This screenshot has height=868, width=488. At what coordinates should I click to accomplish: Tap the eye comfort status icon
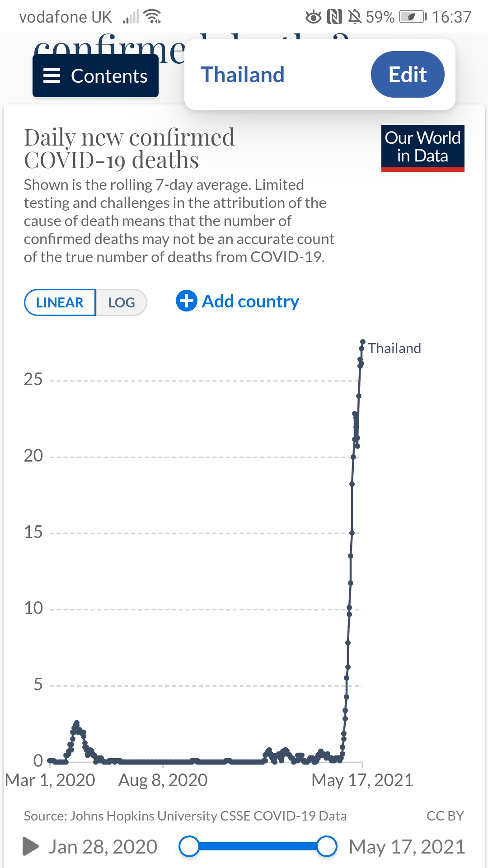pos(313,17)
